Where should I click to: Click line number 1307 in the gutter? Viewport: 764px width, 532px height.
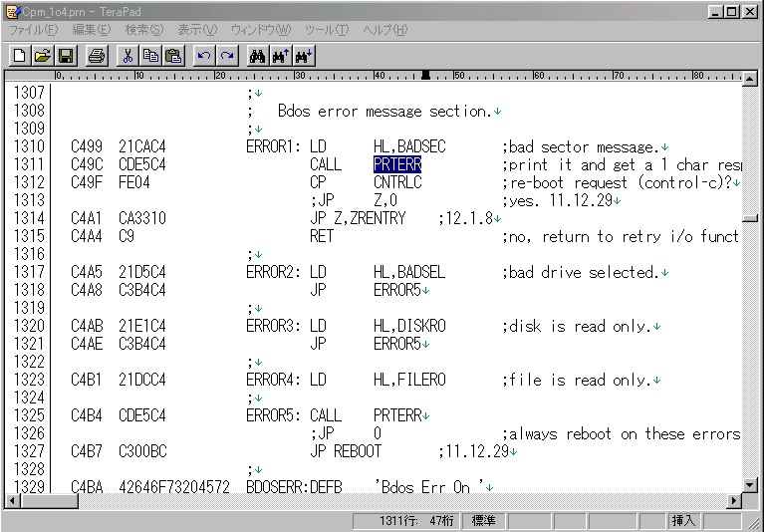(29, 93)
